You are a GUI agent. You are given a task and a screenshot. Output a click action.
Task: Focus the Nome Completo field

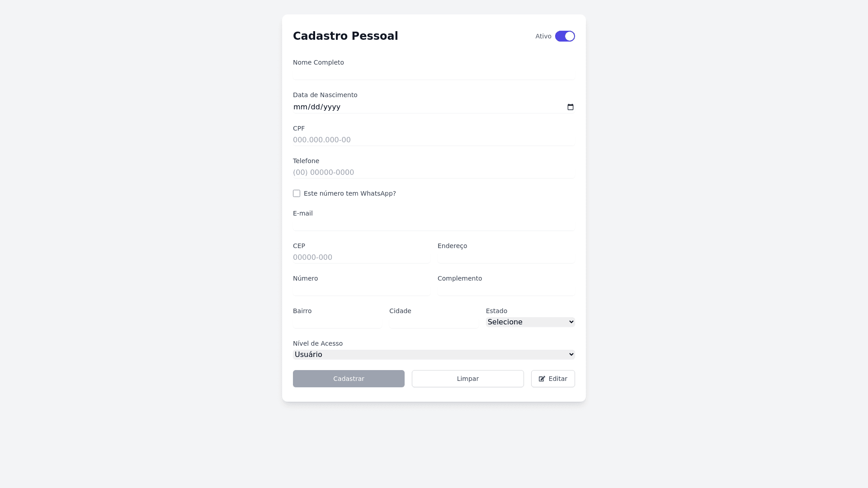(434, 74)
